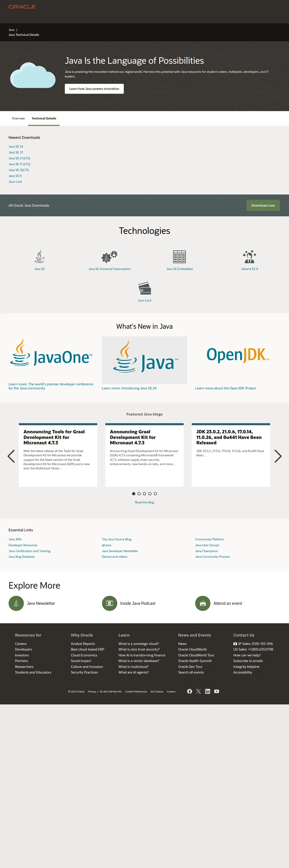Click Learn how Java powers innovation button
The image size is (289, 868).
click(x=94, y=89)
